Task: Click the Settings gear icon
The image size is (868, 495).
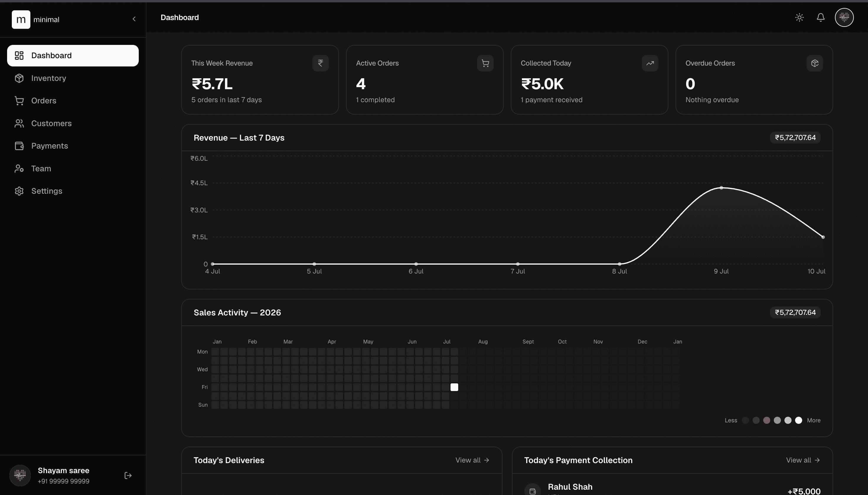Action: tap(19, 191)
